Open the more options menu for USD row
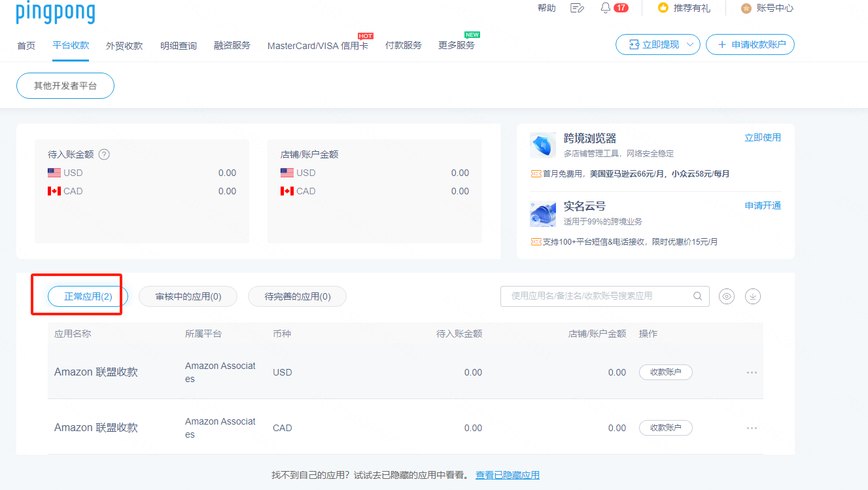Viewport: 868px width, 490px height. click(x=752, y=372)
